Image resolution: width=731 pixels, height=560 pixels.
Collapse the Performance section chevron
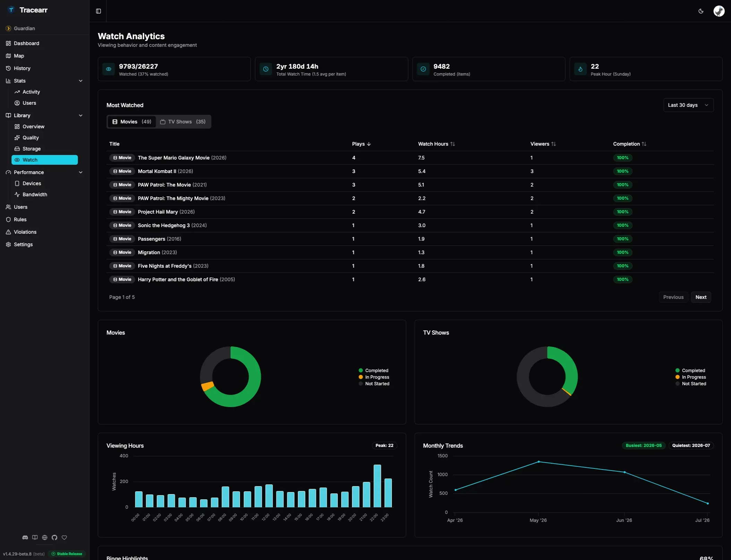(x=81, y=172)
